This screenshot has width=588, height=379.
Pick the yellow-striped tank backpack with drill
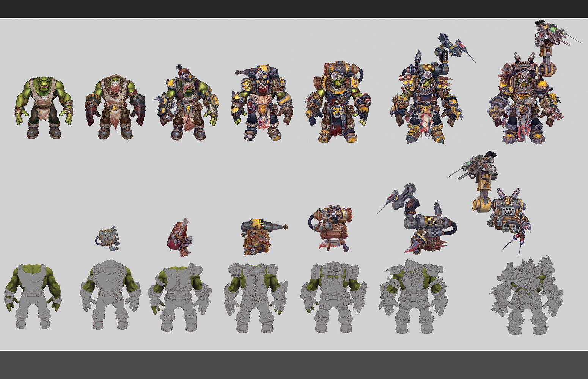264,236
